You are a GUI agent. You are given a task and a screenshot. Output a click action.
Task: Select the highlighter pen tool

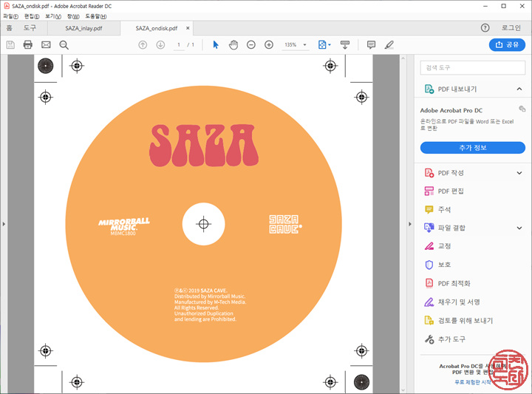point(389,45)
